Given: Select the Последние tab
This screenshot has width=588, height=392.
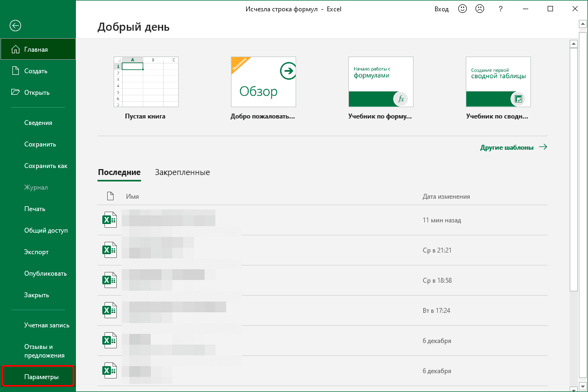Looking at the screenshot, I should pyautogui.click(x=119, y=172).
